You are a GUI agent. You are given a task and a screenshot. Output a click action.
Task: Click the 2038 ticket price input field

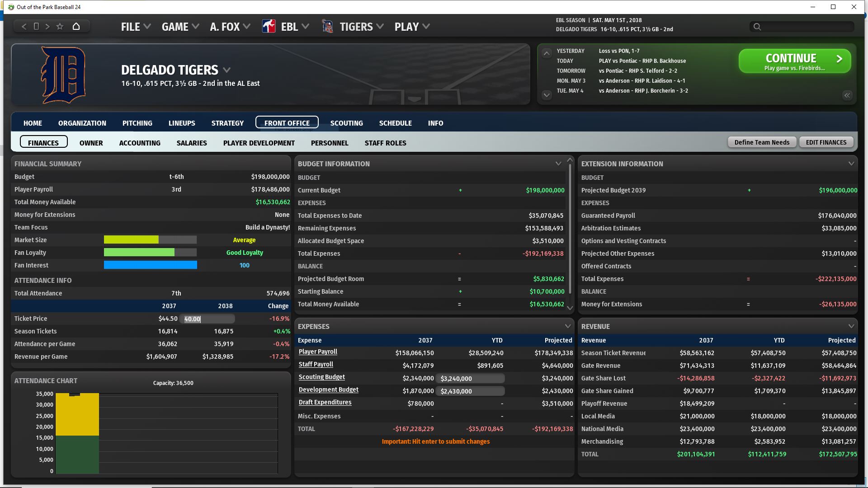(207, 319)
